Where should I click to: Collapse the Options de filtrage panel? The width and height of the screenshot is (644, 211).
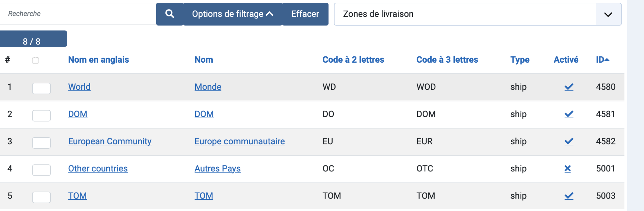coord(232,14)
